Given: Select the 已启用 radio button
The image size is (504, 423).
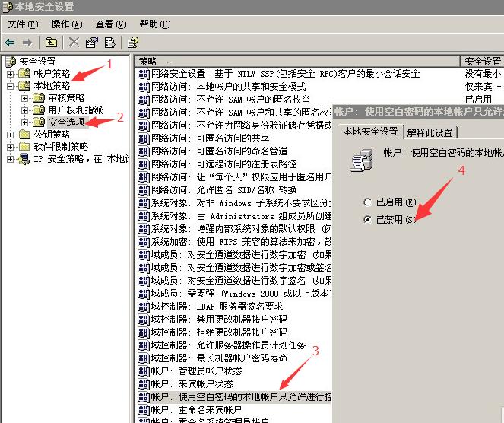Looking at the screenshot, I should tap(368, 202).
